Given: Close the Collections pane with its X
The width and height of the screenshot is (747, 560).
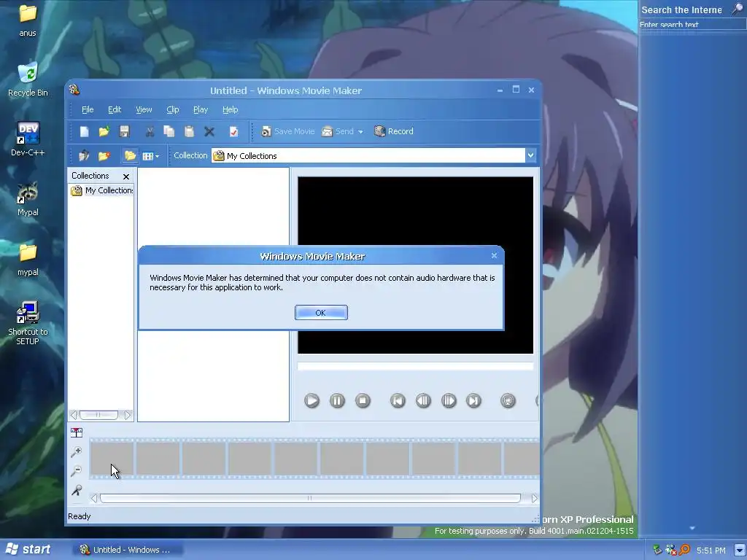Looking at the screenshot, I should pyautogui.click(x=125, y=176).
